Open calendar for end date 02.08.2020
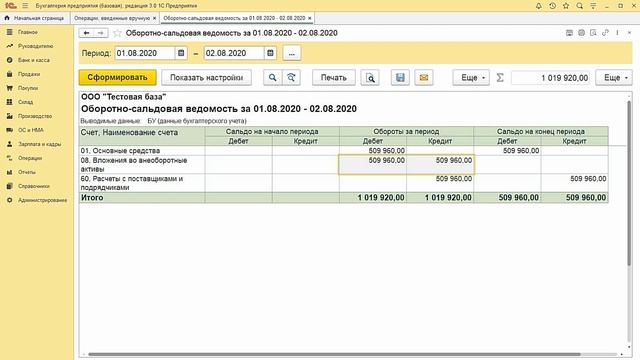This screenshot has height=360, width=640. (270, 53)
